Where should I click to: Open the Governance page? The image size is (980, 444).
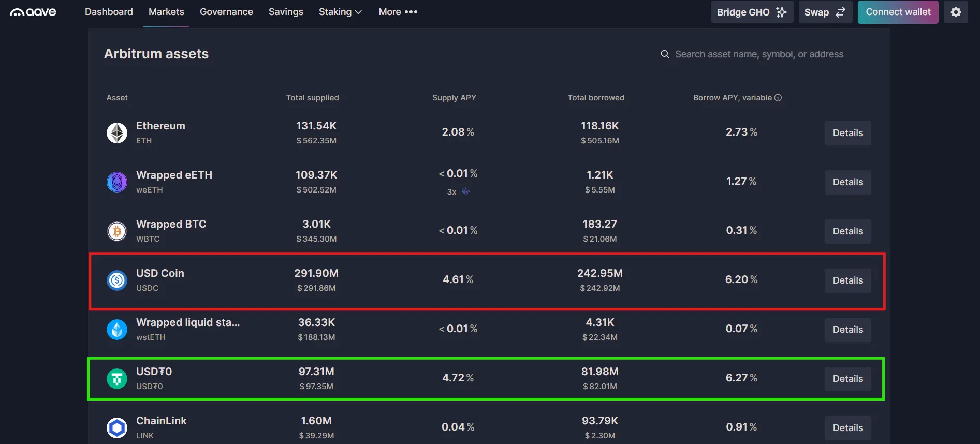[x=226, y=12]
